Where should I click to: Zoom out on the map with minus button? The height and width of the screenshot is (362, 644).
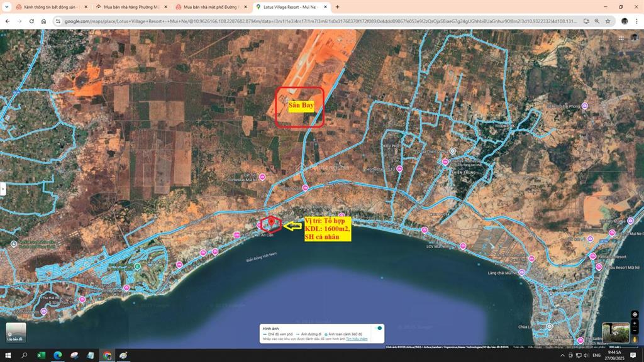click(x=635, y=331)
